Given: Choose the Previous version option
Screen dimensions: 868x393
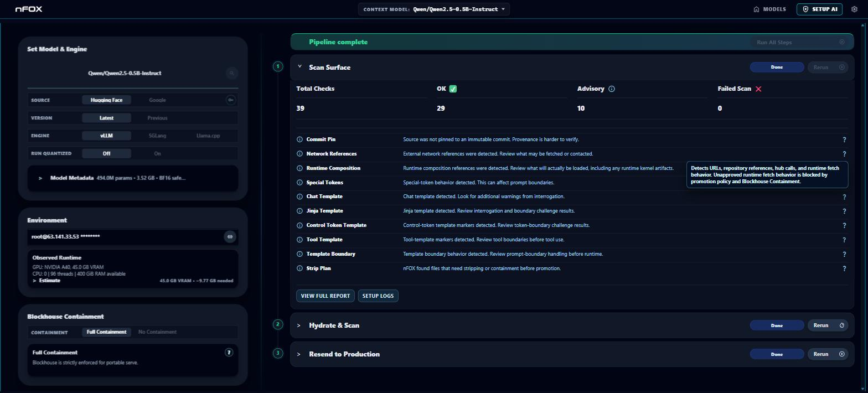Looking at the screenshot, I should click(x=157, y=118).
